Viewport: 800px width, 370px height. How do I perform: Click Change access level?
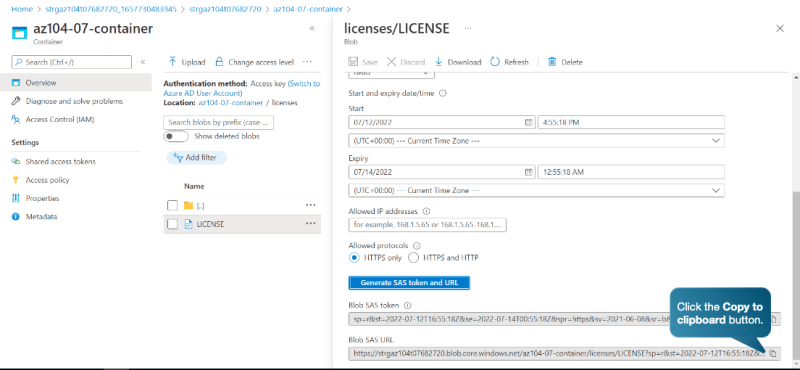(x=254, y=62)
